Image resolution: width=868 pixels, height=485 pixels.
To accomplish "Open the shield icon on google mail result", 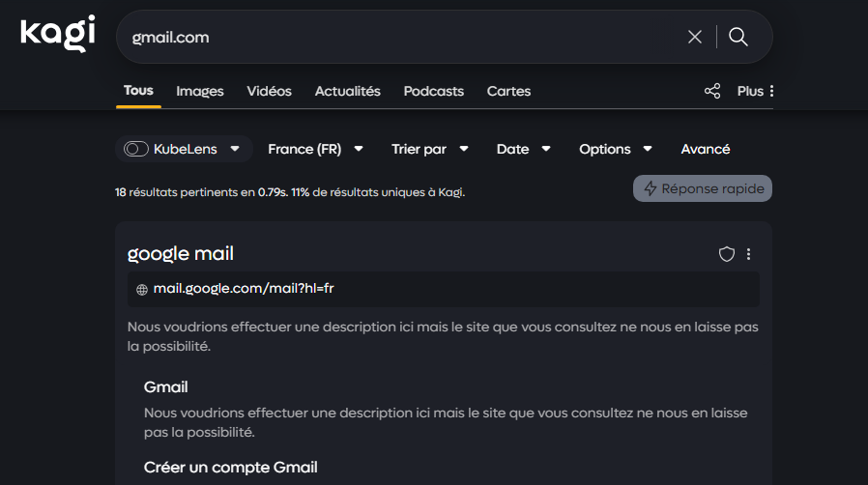I will [x=727, y=254].
